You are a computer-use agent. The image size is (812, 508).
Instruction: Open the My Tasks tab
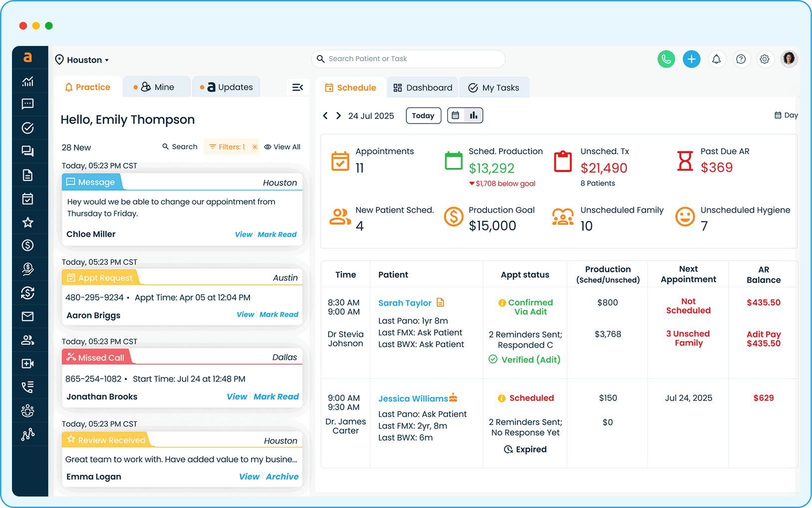coord(494,88)
